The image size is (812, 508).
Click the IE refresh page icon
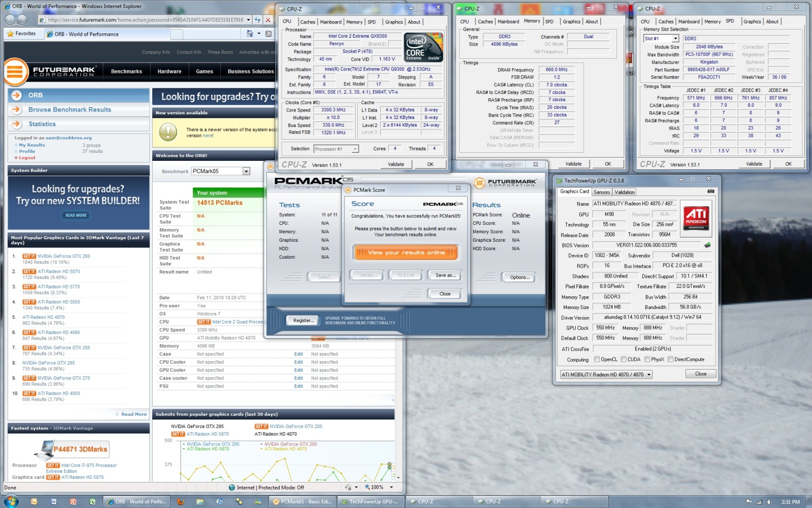pos(258,20)
